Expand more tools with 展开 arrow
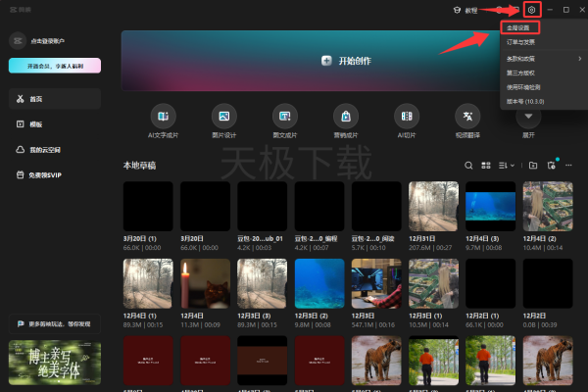The width and height of the screenshot is (588, 392). tap(529, 115)
